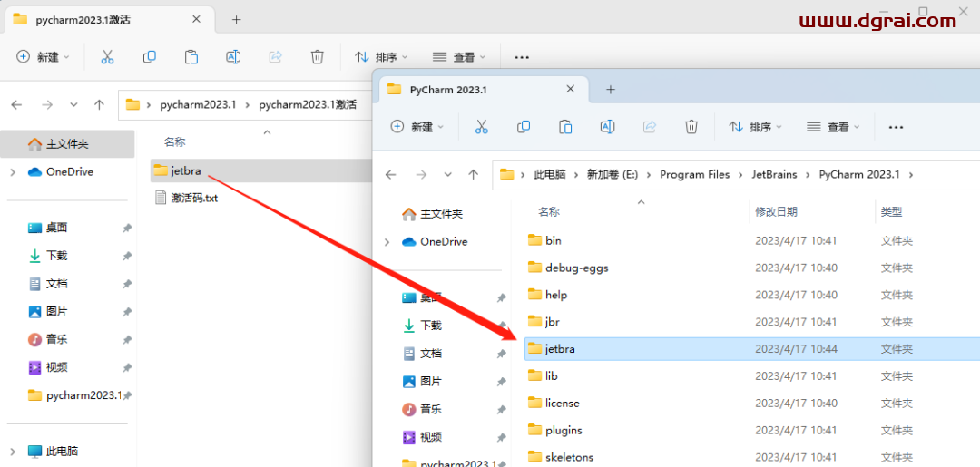Viewport: 980px width, 467px height.
Task: Open 查看 dropdown in back window
Action: 459,57
